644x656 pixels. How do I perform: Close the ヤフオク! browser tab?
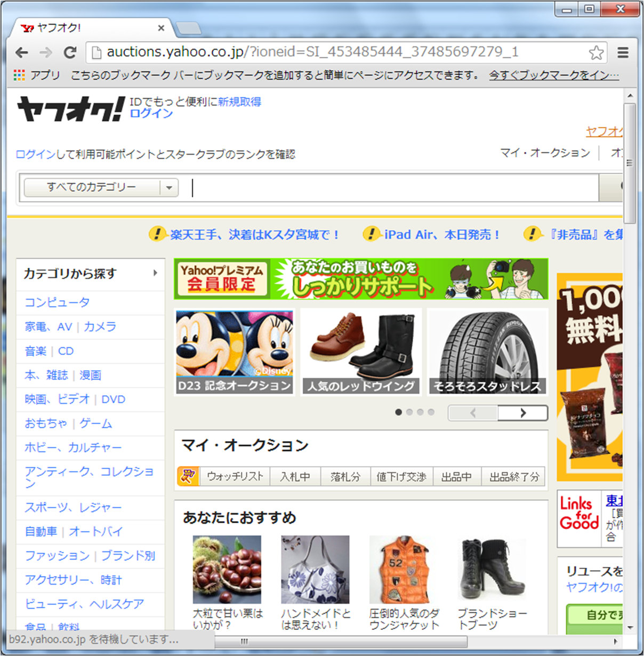click(x=162, y=28)
